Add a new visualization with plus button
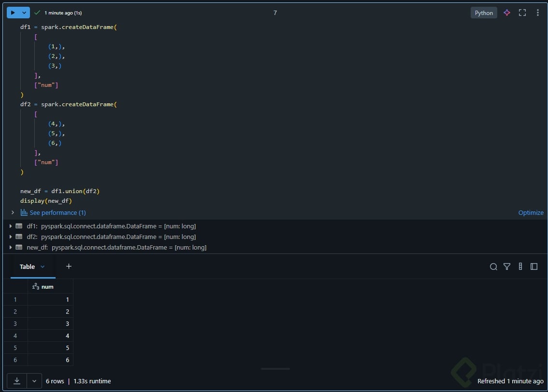Image resolution: width=548 pixels, height=392 pixels. click(x=69, y=266)
